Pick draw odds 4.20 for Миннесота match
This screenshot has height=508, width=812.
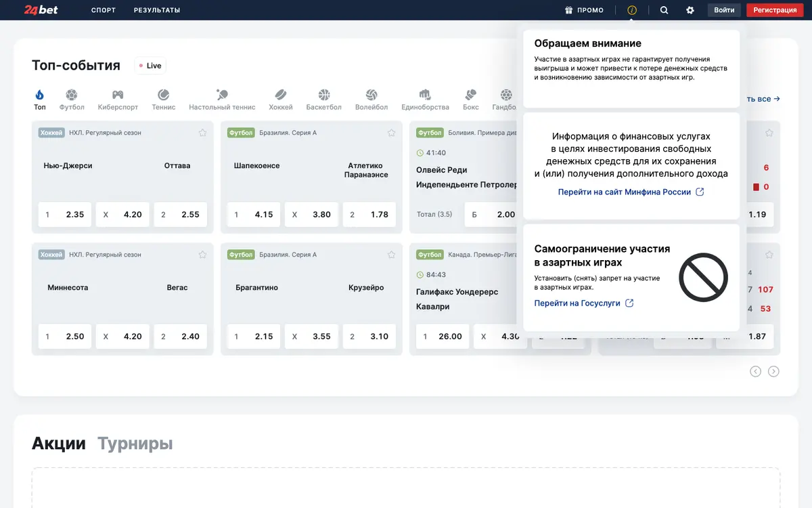coord(122,336)
